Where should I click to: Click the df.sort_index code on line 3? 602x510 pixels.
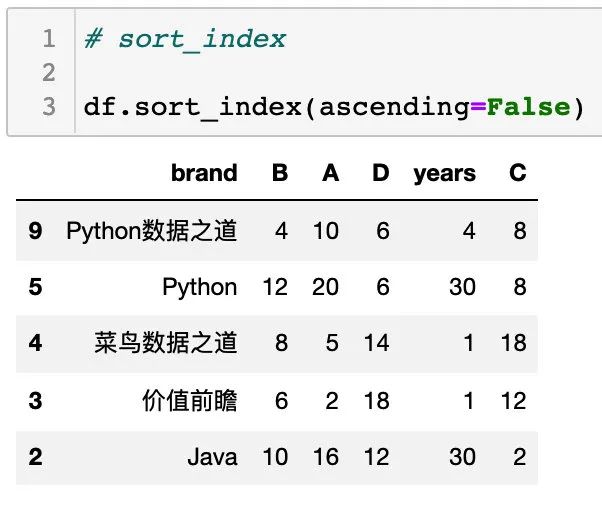[x=334, y=108]
